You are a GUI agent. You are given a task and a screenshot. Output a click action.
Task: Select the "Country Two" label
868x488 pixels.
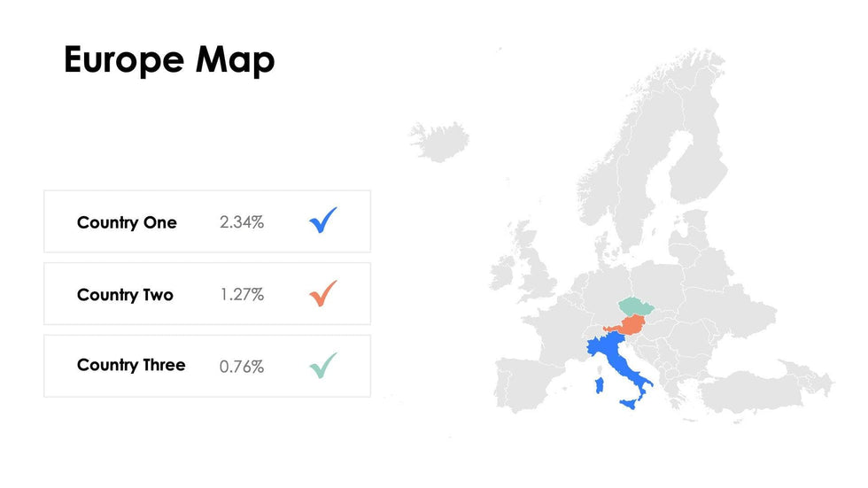coord(125,295)
